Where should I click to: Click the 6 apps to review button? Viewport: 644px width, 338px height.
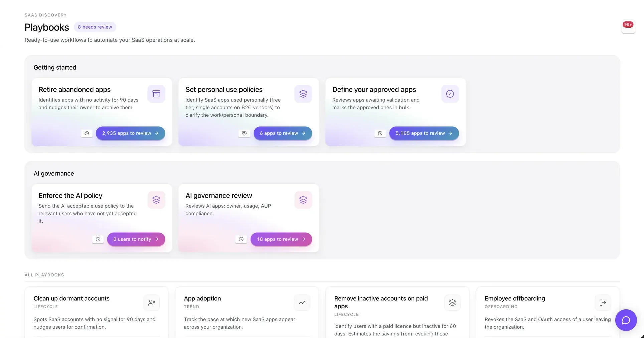click(283, 133)
